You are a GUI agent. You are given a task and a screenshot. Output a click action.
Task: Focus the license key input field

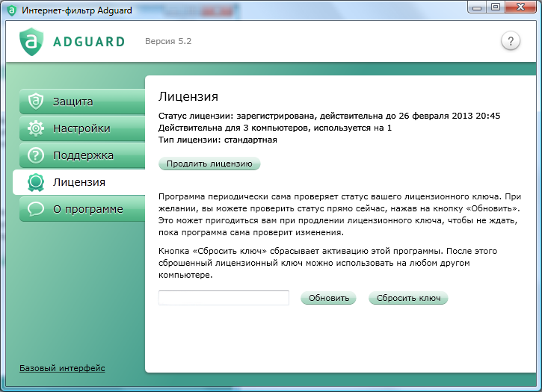click(224, 298)
